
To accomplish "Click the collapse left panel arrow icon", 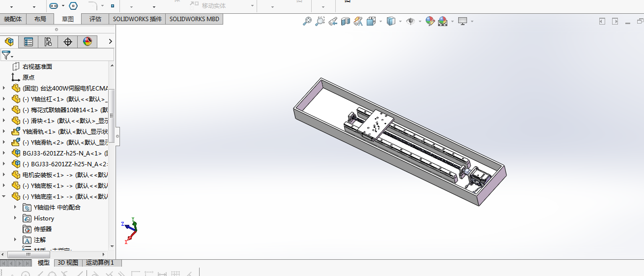I will pos(602,21).
